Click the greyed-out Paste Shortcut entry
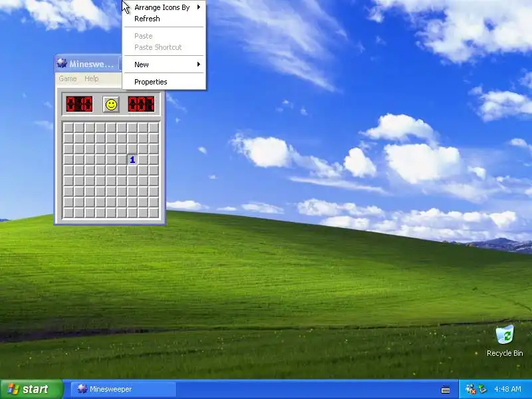532x399 pixels. [164, 47]
